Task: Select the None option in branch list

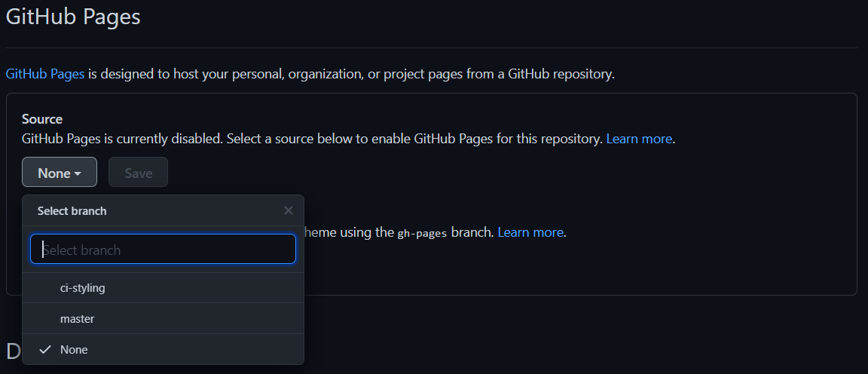Action: click(163, 349)
